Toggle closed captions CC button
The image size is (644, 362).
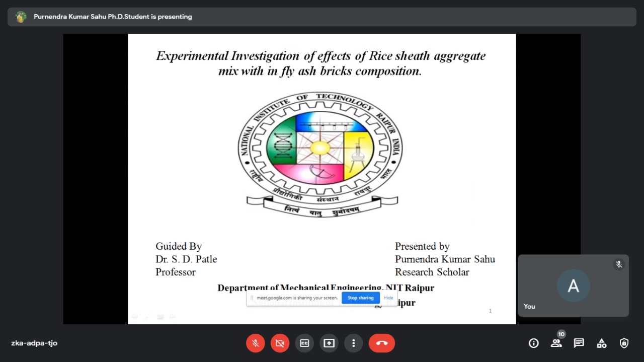[304, 343]
